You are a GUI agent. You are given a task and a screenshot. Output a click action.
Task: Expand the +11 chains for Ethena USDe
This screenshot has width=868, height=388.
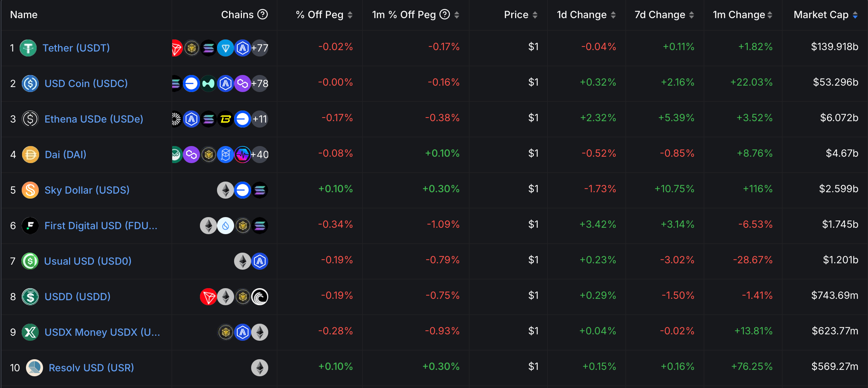259,119
